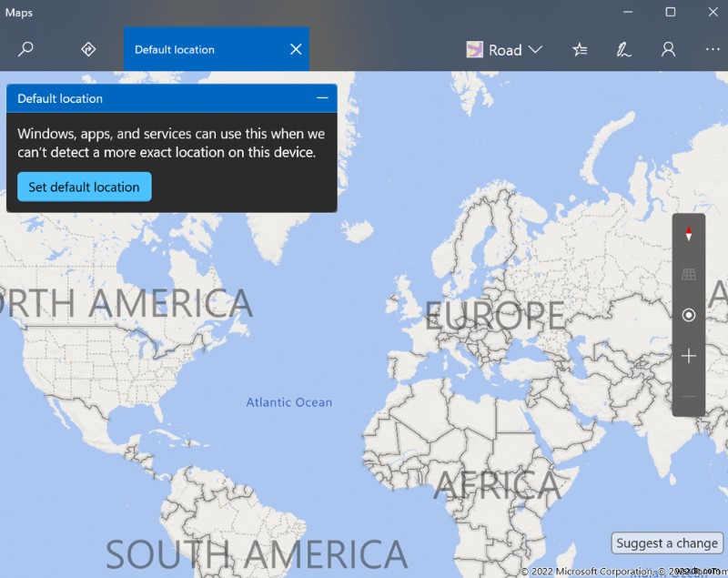Collapse the Default location panel
The image size is (728, 578).
click(x=322, y=98)
